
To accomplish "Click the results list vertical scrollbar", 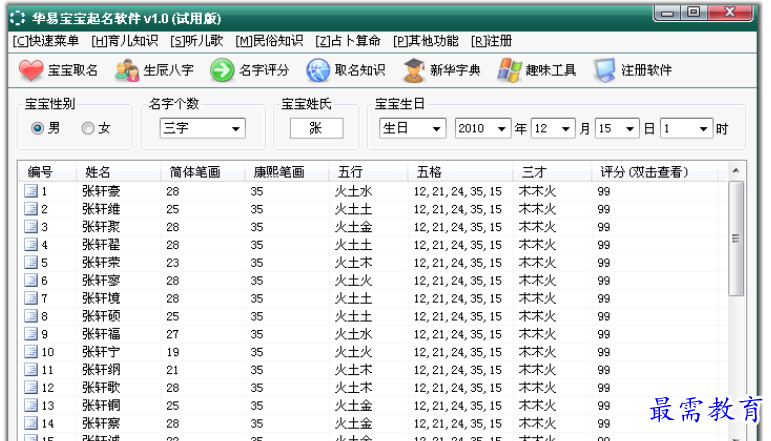I will click(736, 300).
